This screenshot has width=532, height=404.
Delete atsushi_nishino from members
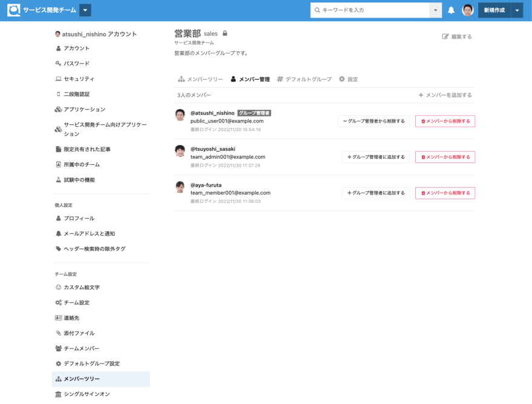coord(445,121)
